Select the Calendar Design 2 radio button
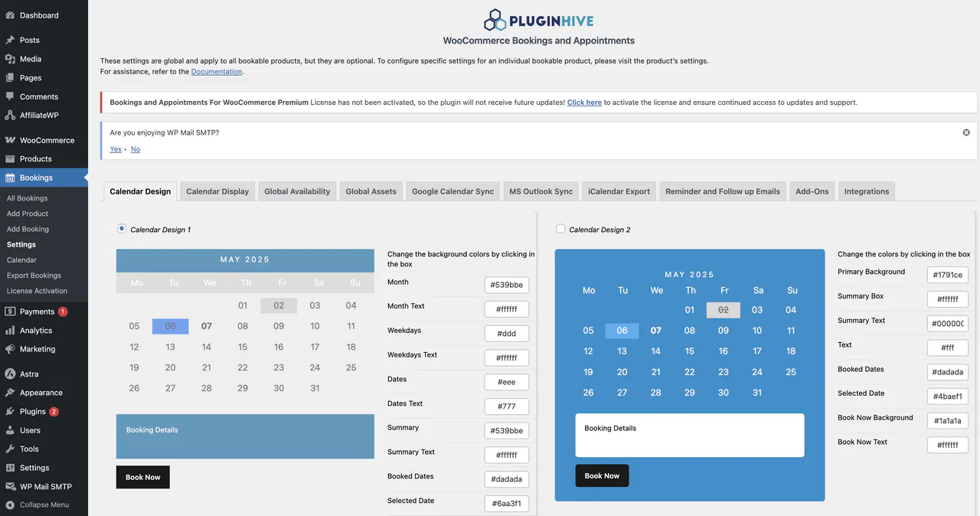The height and width of the screenshot is (516, 980). 560,228
